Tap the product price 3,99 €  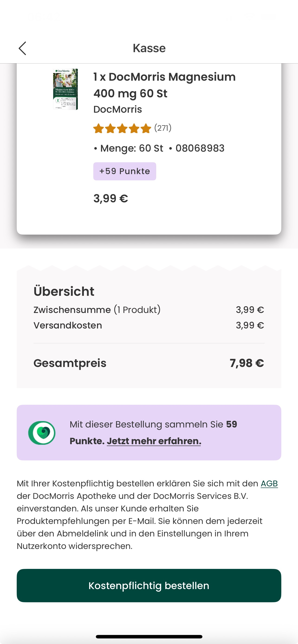point(111,198)
